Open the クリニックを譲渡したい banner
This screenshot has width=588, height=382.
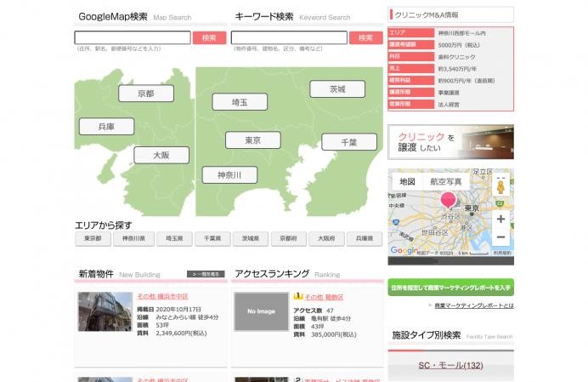[450, 142]
